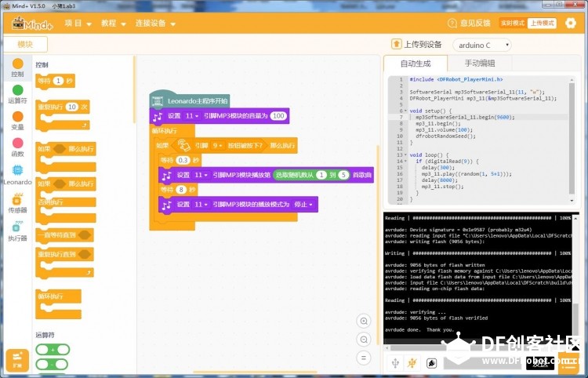Open the 项目 menu
The image size is (588, 378).
click(x=78, y=24)
